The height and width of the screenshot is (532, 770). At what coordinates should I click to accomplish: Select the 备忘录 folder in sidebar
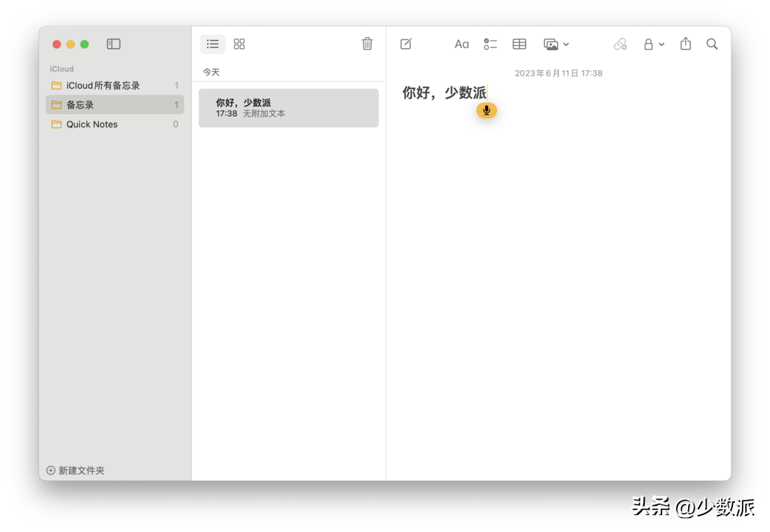coord(115,104)
